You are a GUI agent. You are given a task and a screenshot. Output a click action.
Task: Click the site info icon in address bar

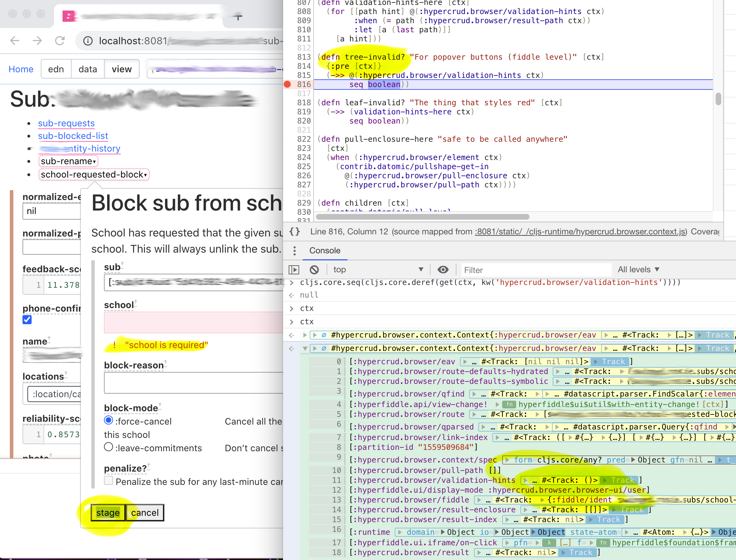pos(88,41)
